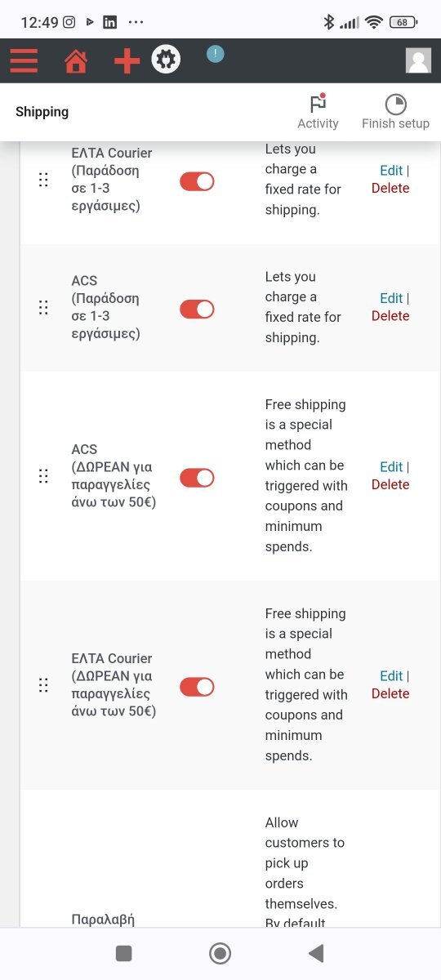Open the Finish setup progress icon

pos(395,112)
